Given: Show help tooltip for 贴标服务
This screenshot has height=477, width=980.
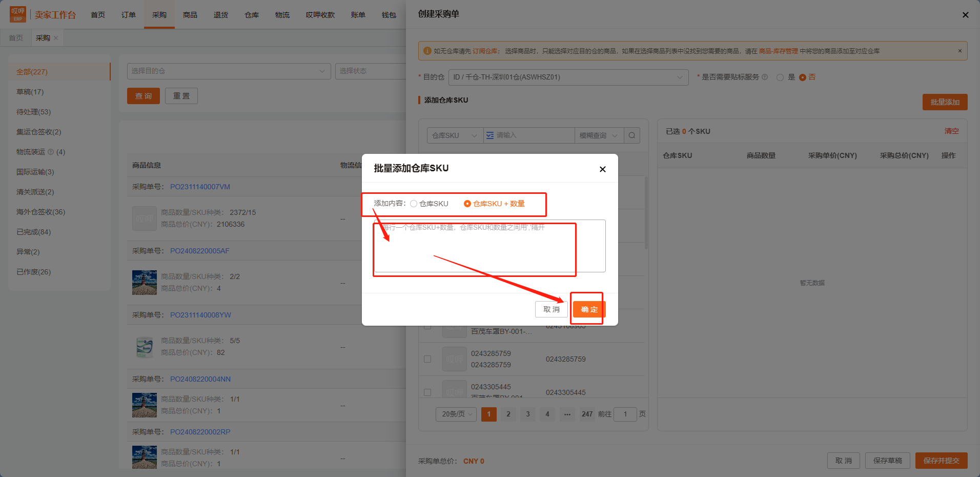Looking at the screenshot, I should pyautogui.click(x=765, y=77).
